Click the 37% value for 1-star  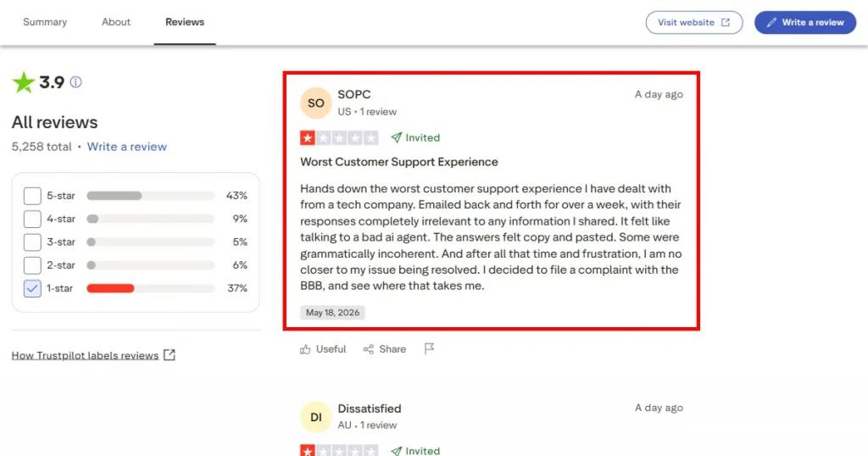[x=237, y=288]
